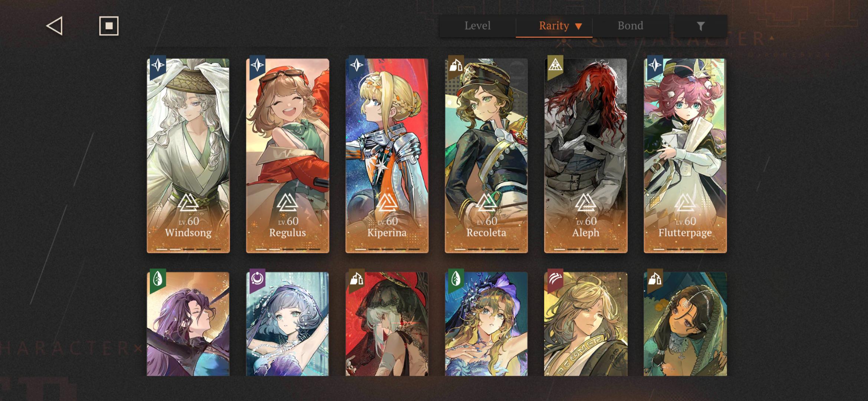Sort characters by Bond tab
This screenshot has width=868, height=401.
tap(630, 26)
